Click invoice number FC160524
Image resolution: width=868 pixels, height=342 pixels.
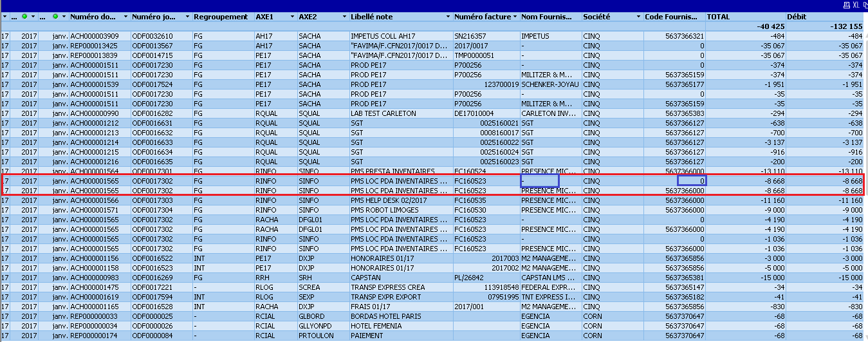470,171
